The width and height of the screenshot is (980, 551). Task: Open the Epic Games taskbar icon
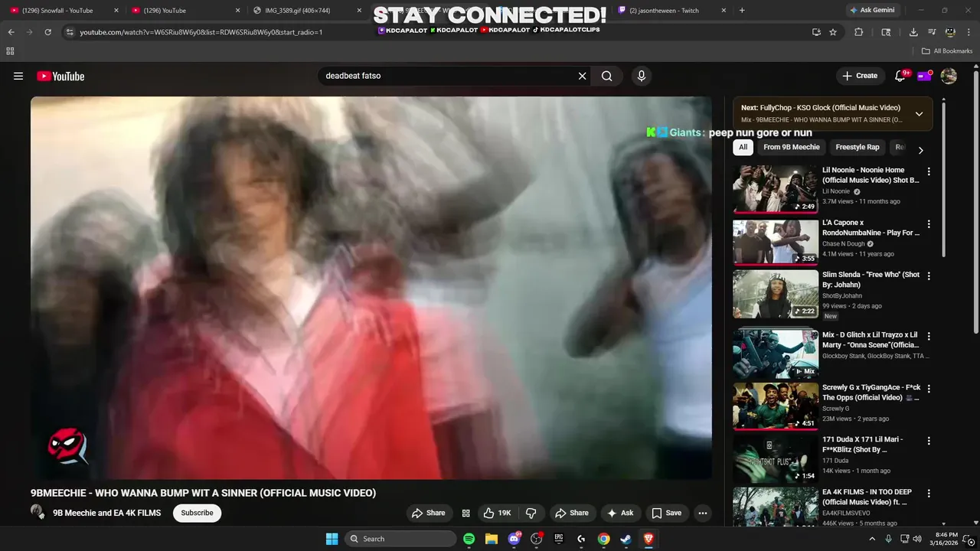[x=559, y=539]
